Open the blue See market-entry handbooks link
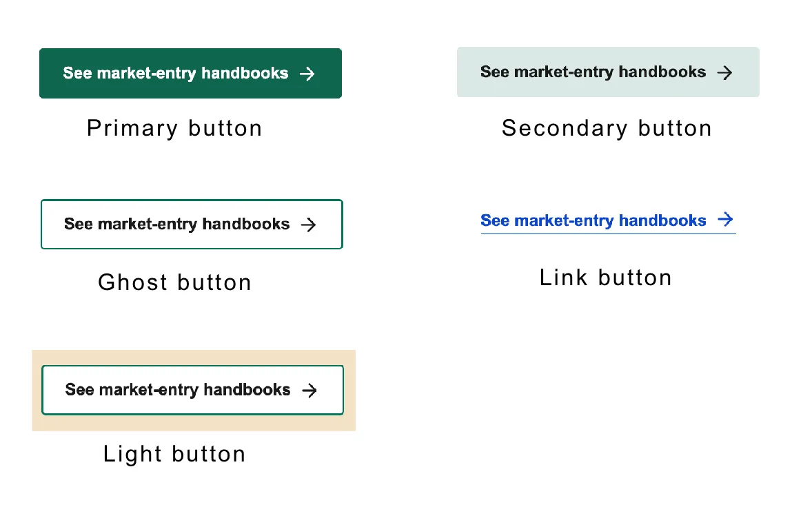 (593, 220)
